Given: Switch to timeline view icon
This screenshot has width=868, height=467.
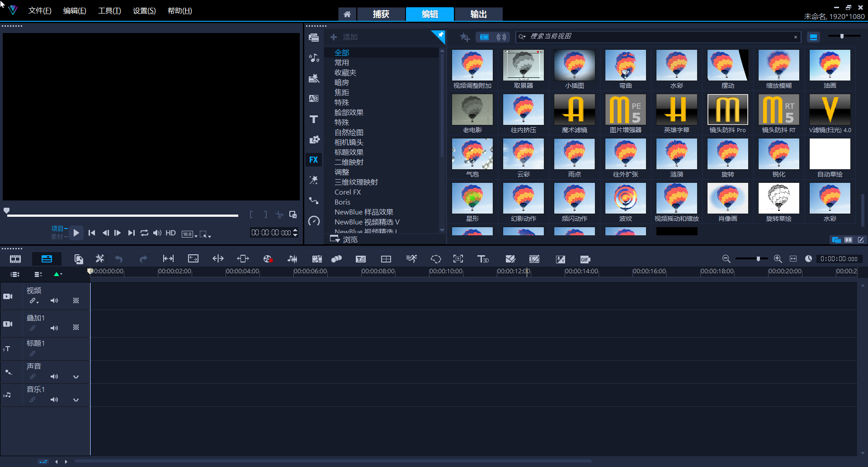Looking at the screenshot, I should pos(47,259).
